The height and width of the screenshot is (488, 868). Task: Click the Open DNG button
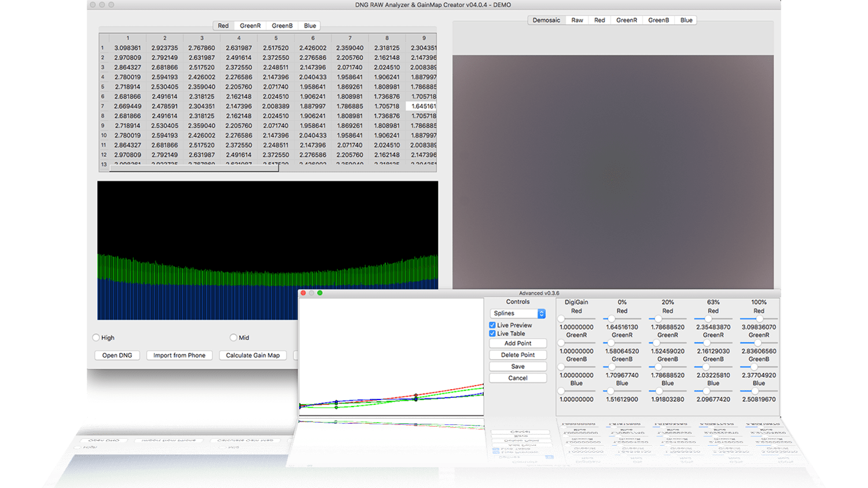pyautogui.click(x=117, y=356)
